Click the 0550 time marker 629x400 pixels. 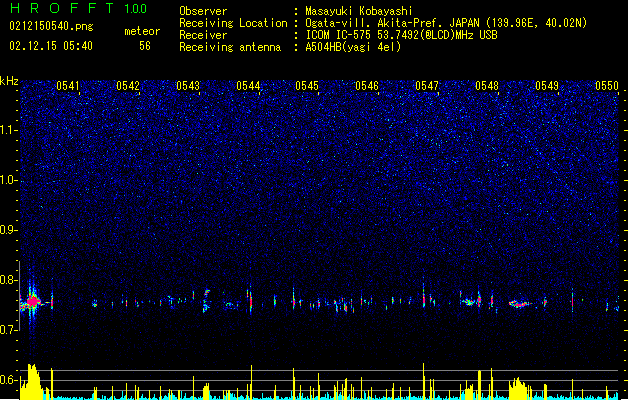pyautogui.click(x=607, y=86)
